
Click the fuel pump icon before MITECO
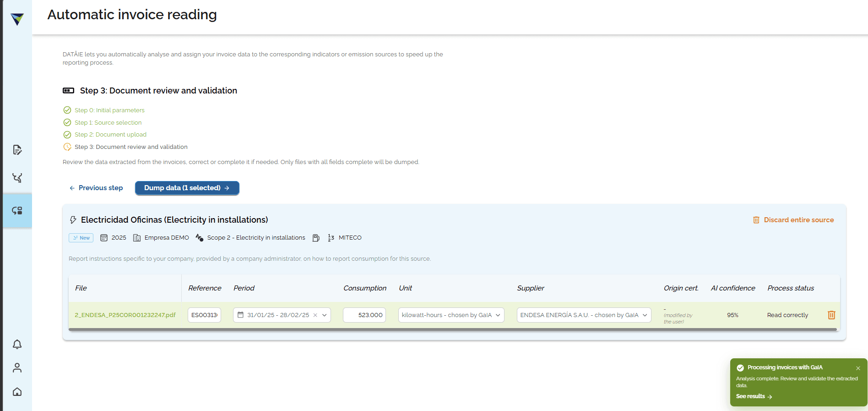[316, 238]
